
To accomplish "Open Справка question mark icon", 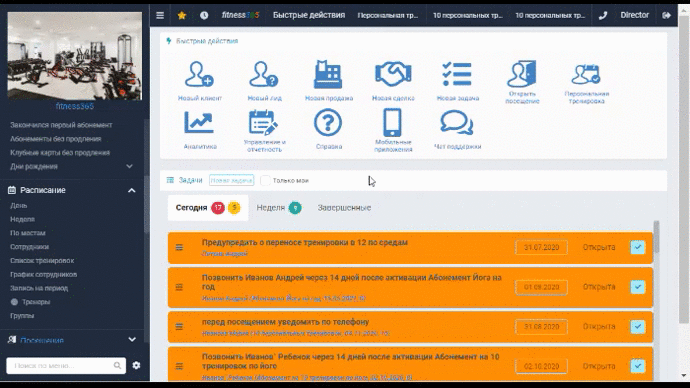I will coord(328,122).
